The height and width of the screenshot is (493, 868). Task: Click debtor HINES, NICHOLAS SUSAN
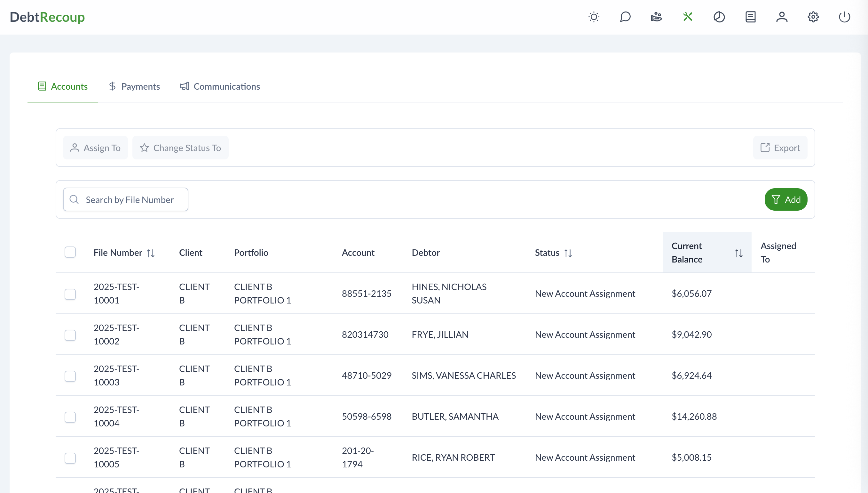coord(449,294)
